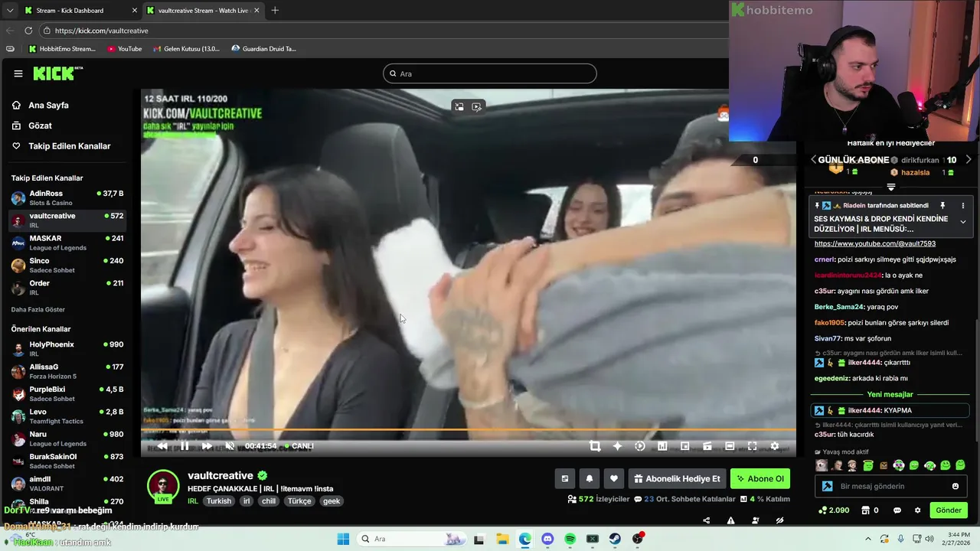
Task: Collapse the pinned message chevron
Action: click(963, 222)
